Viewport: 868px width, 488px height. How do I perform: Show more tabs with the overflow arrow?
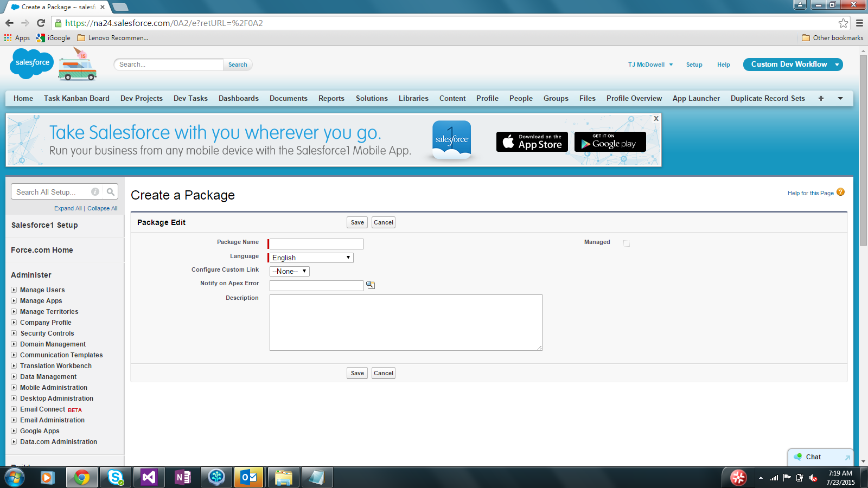click(840, 98)
